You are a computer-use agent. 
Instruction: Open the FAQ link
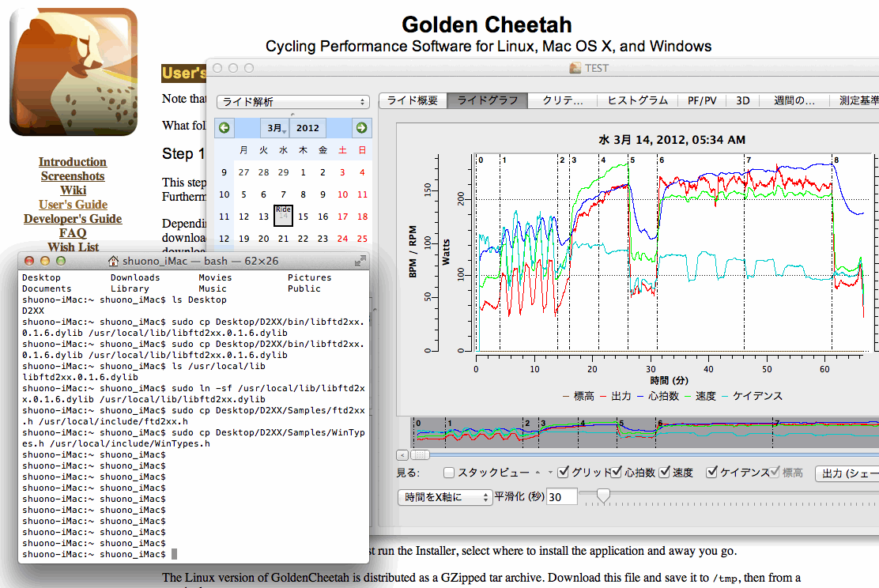[x=73, y=233]
